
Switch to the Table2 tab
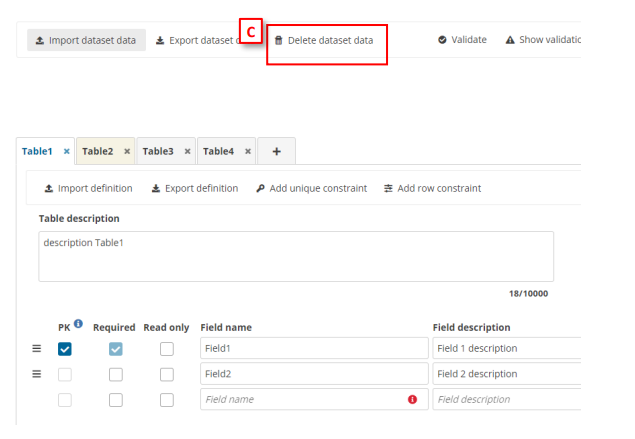[98, 151]
